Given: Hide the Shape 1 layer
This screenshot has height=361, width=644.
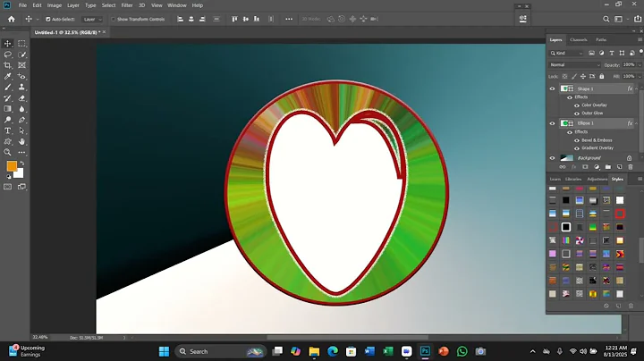Looking at the screenshot, I should pos(552,88).
